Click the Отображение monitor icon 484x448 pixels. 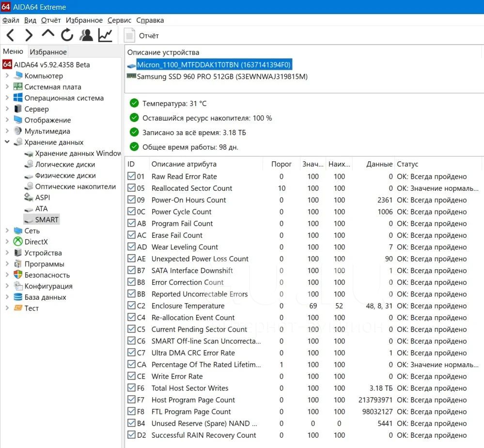click(x=18, y=120)
